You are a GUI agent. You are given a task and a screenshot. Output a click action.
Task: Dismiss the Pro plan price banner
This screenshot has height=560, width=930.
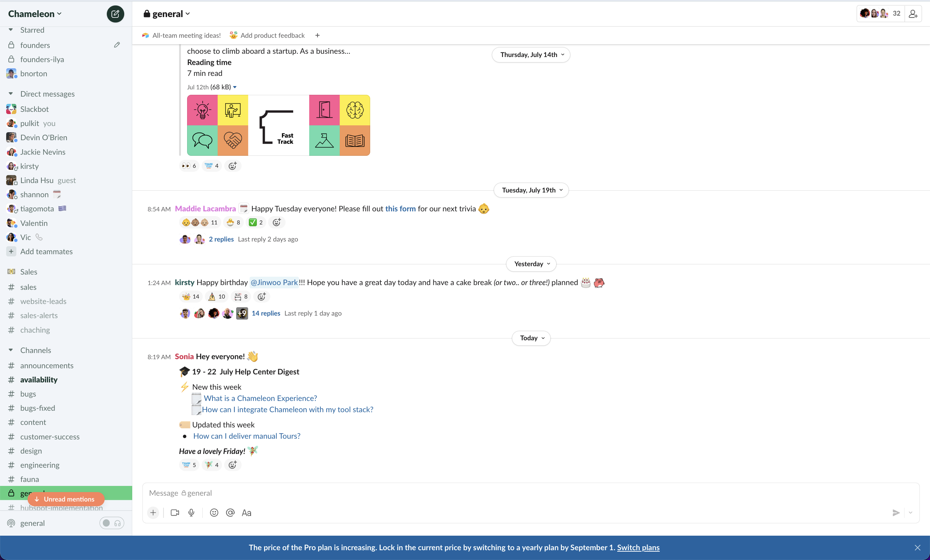coord(918,548)
